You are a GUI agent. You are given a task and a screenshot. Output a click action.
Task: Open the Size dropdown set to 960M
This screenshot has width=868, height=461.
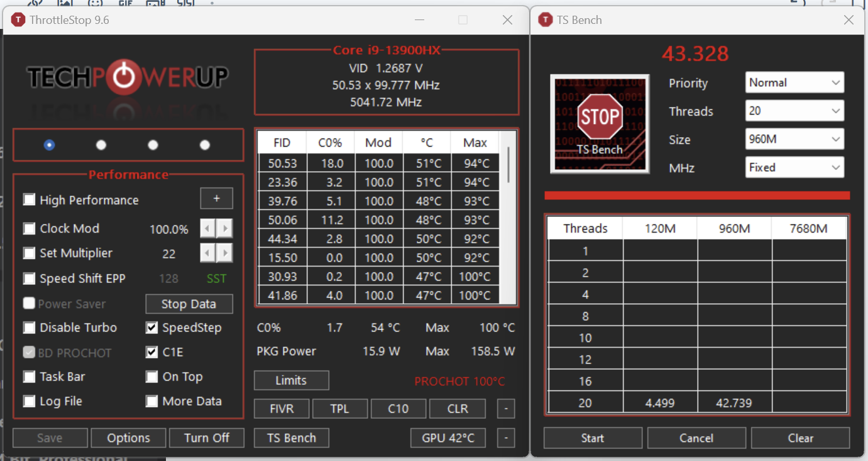pos(794,139)
